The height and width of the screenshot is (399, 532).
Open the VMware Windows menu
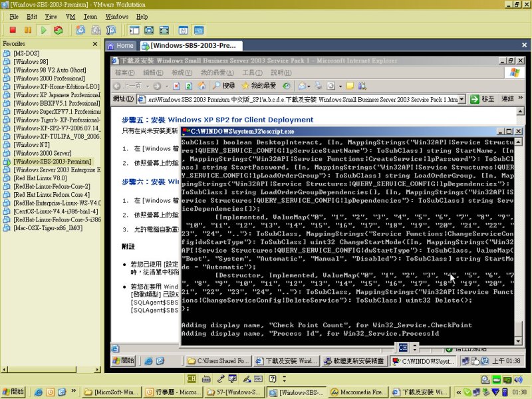tap(117, 17)
